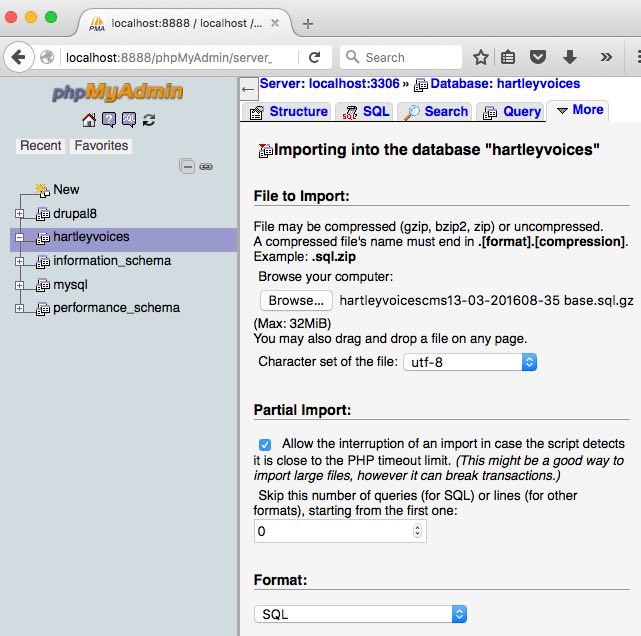Reload navigation panel icon
This screenshot has width=641, height=636.
(x=149, y=120)
